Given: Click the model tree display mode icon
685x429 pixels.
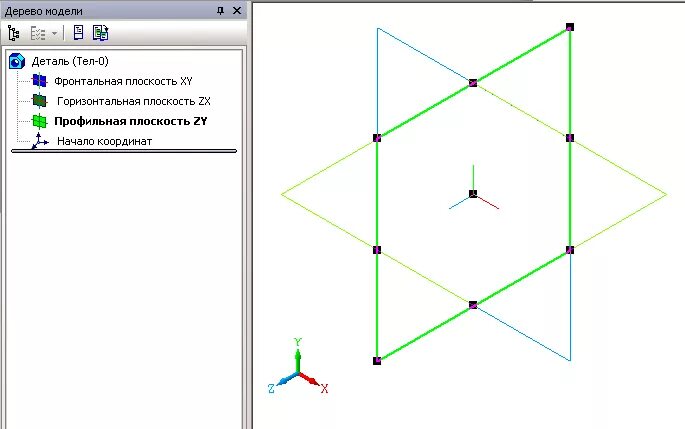Looking at the screenshot, I should click(x=14, y=33).
